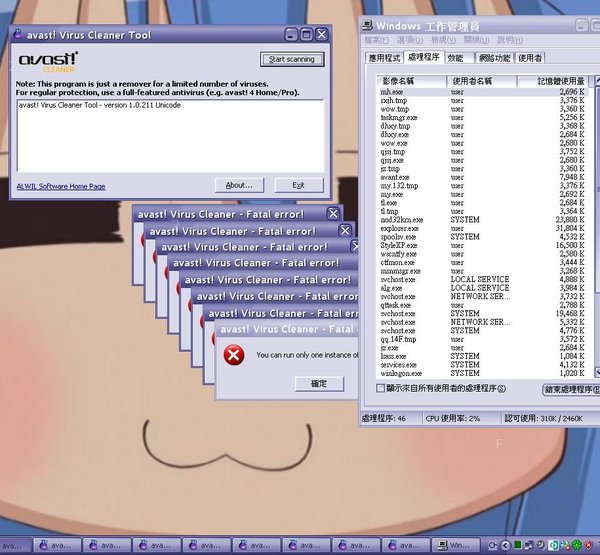Sort processes by the 記憶體使用量 column header

(x=554, y=81)
